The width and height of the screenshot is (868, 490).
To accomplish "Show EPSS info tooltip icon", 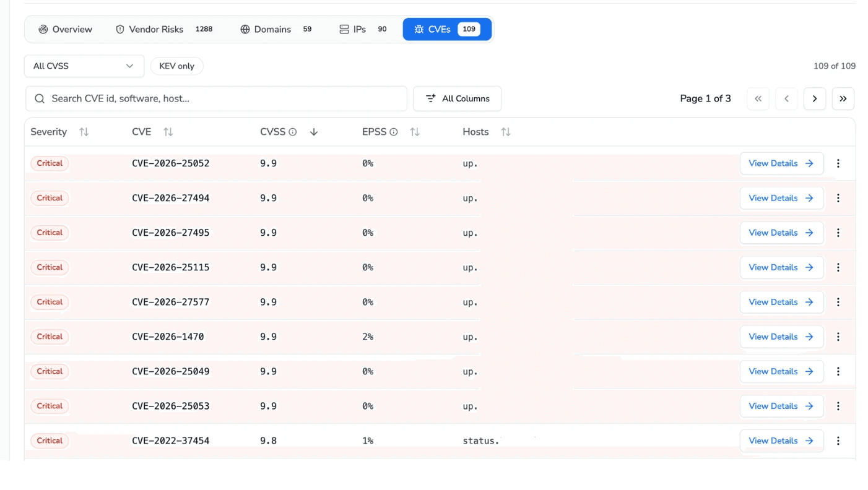I will pyautogui.click(x=394, y=132).
